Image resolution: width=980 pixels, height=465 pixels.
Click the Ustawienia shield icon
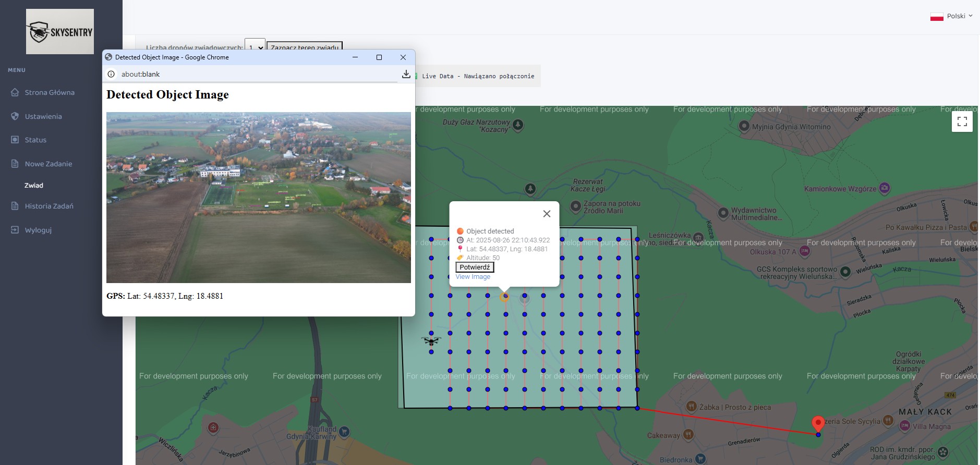point(15,116)
